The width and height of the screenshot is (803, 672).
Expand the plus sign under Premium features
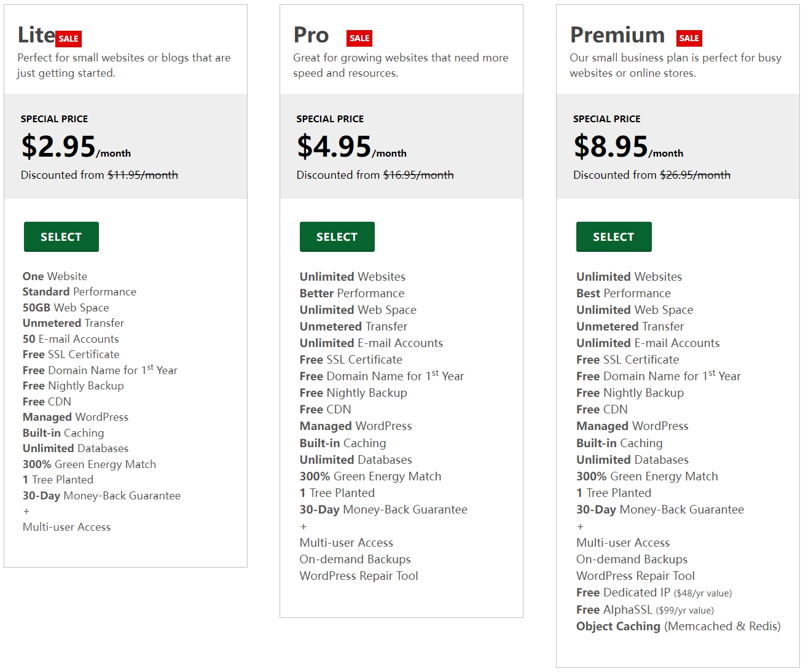pyautogui.click(x=580, y=526)
